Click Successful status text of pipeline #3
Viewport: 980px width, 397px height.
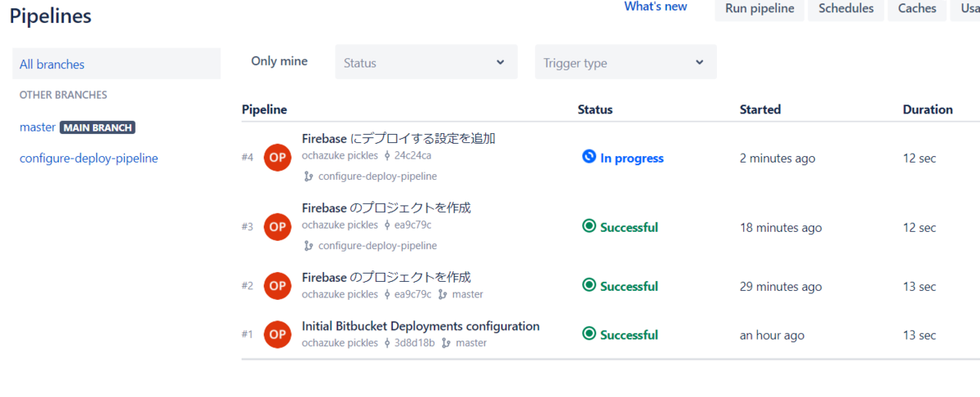pos(629,227)
